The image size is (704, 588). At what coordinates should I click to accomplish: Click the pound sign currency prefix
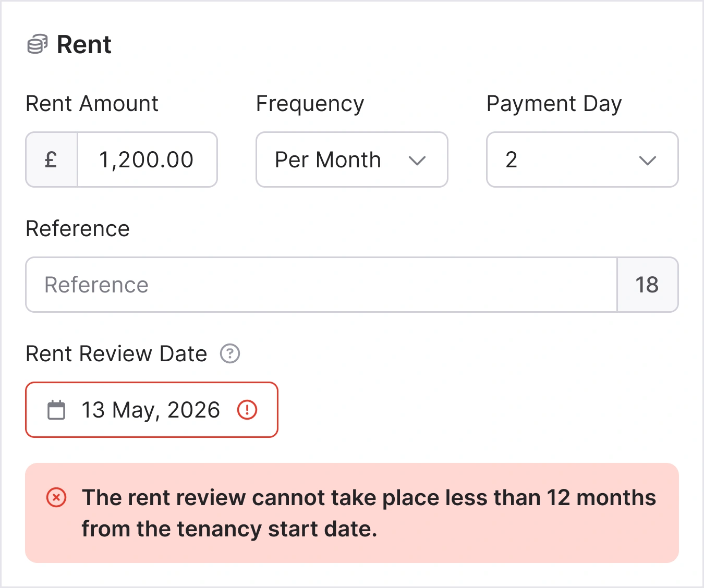click(51, 160)
